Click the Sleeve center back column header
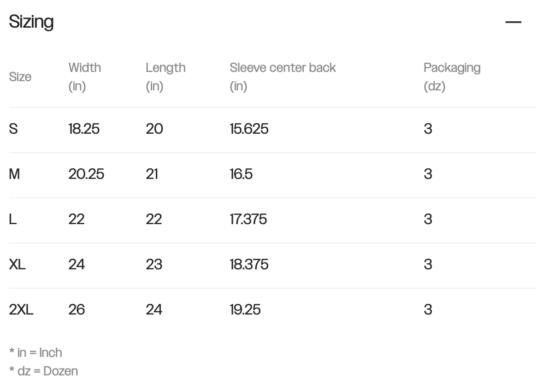Image resolution: width=543 pixels, height=392 pixels. 283,77
